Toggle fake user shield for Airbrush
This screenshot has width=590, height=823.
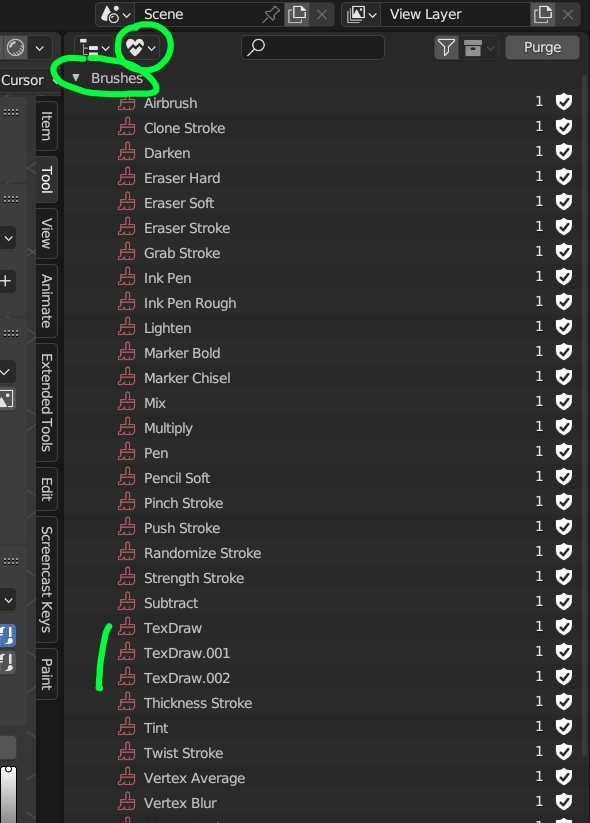[x=564, y=102]
